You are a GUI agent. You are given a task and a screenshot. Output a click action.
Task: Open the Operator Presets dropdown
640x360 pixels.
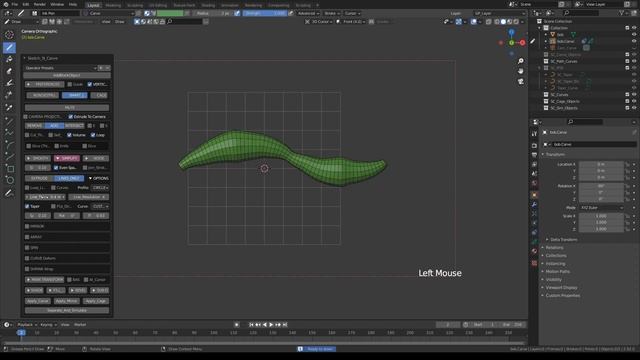[61, 68]
